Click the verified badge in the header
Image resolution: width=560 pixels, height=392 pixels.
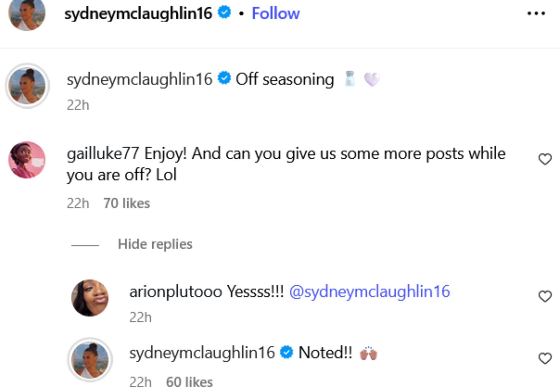[224, 12]
